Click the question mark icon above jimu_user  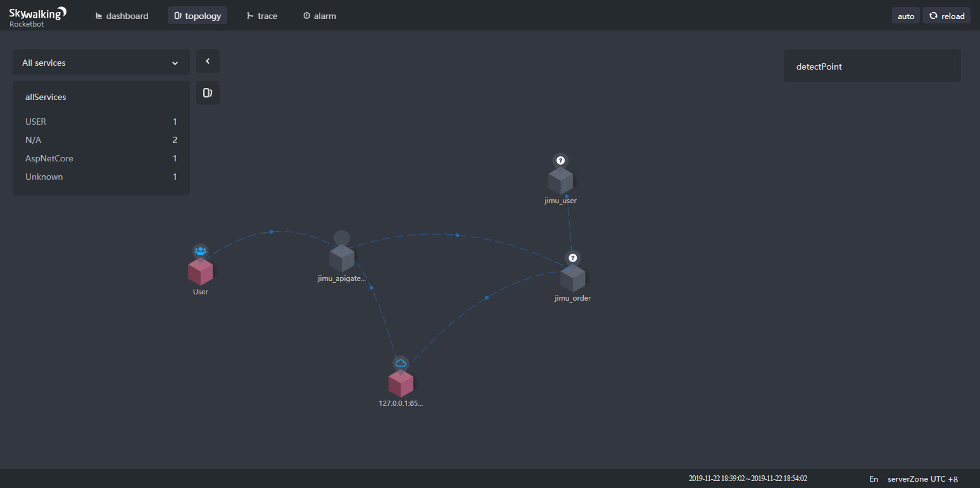(x=560, y=160)
